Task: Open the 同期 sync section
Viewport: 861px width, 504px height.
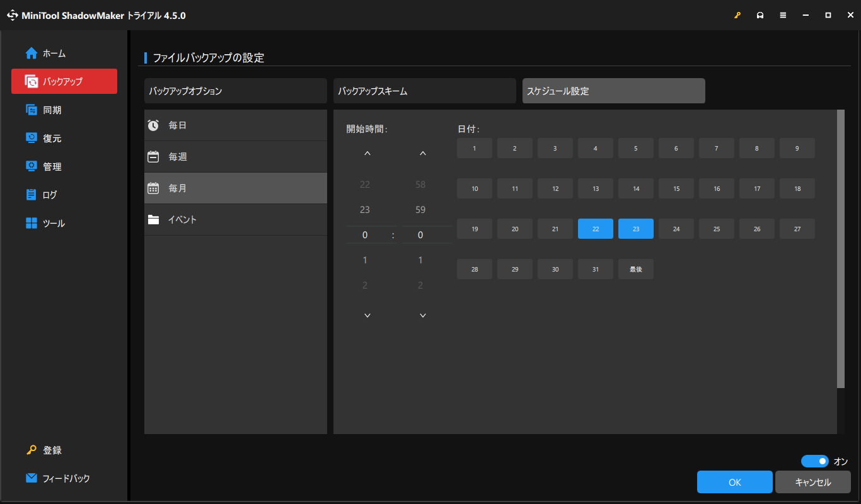Action: click(64, 110)
